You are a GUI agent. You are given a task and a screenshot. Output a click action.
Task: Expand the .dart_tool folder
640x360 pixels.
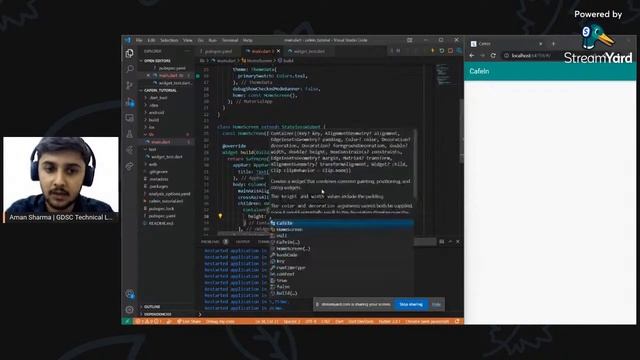tap(158, 98)
